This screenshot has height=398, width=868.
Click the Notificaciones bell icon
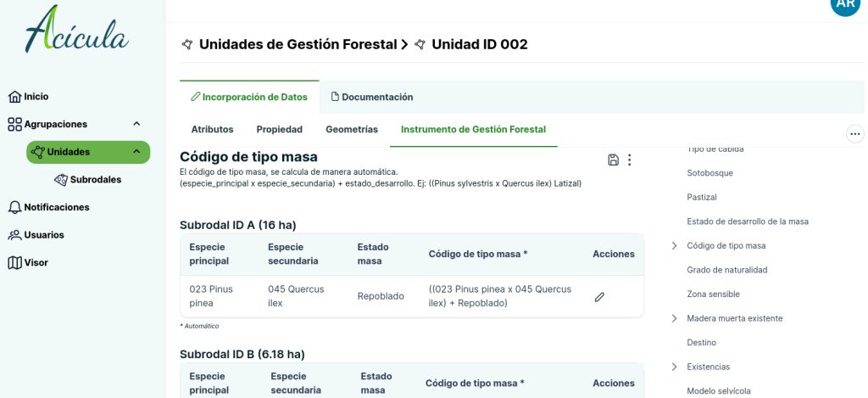point(14,207)
